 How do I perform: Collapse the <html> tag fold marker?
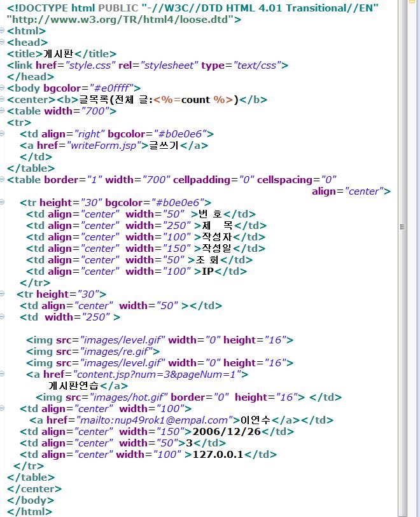point(2,31)
